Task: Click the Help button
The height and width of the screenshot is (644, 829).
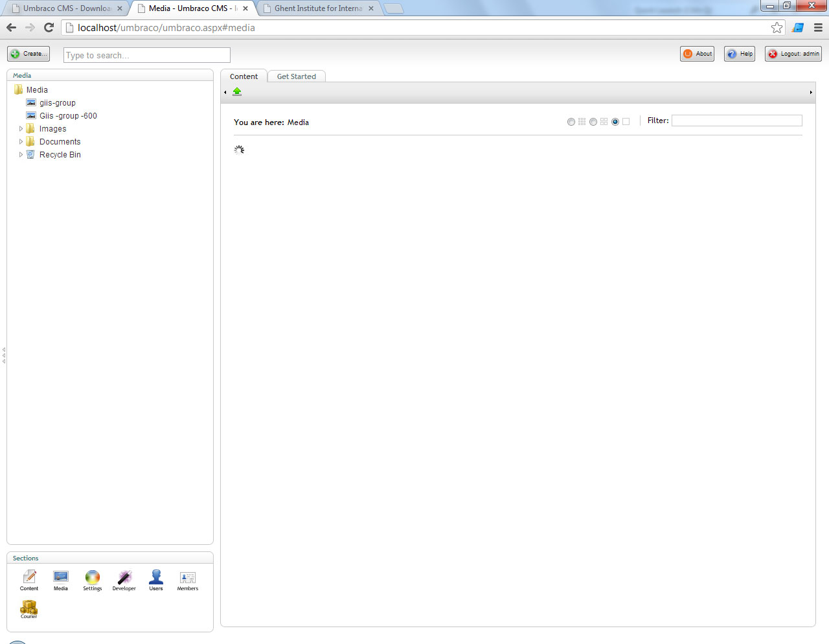Action: click(x=740, y=54)
